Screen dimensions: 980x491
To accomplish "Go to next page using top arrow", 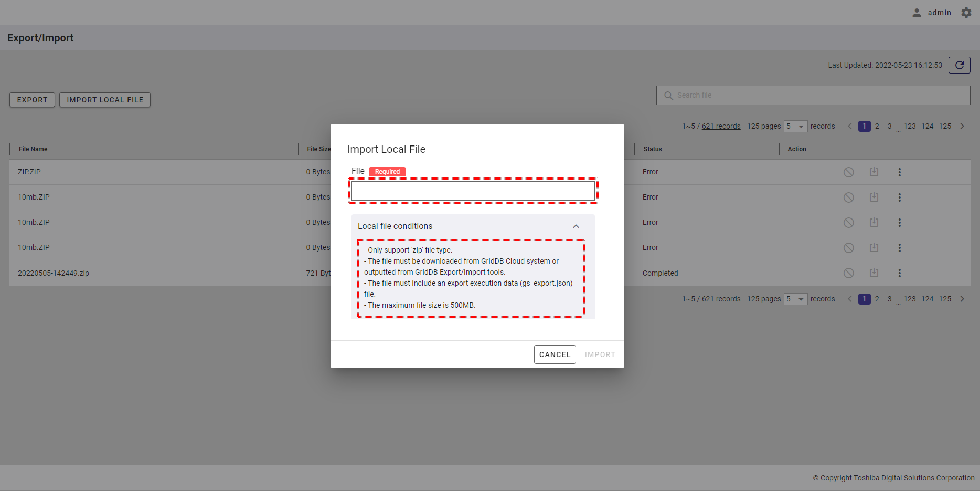I will [962, 127].
